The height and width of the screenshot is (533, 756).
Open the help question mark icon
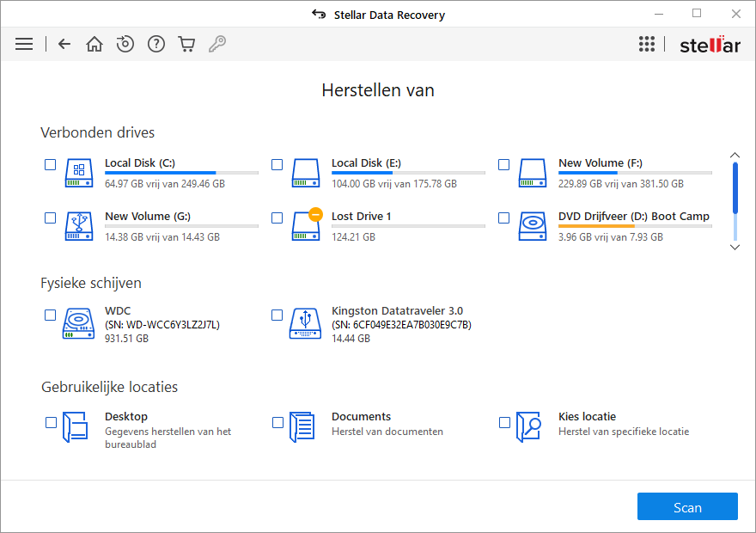pyautogui.click(x=156, y=44)
